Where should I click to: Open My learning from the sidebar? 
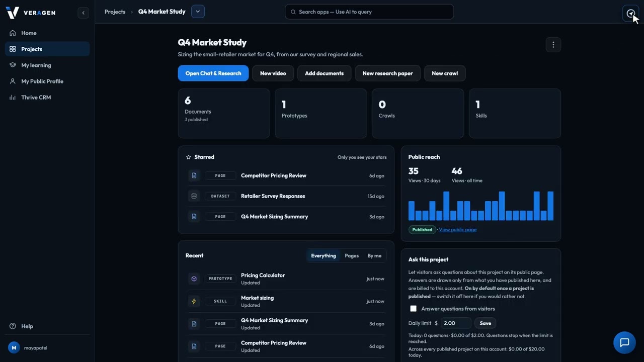coord(47,65)
